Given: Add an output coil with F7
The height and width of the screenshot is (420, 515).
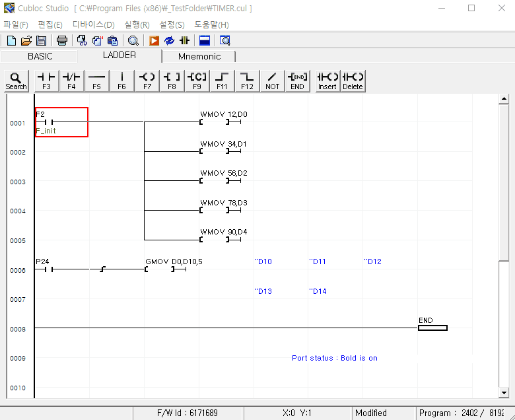Looking at the screenshot, I should (x=147, y=81).
